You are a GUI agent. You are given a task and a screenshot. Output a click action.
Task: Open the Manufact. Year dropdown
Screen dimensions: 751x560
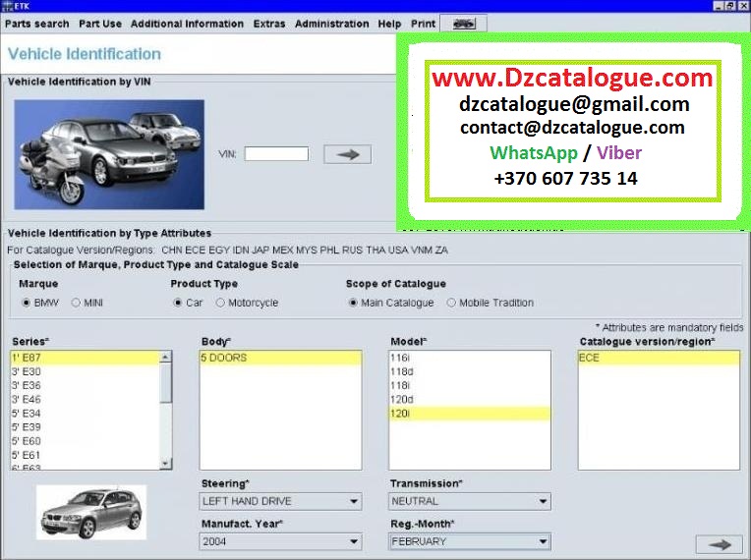tap(281, 541)
